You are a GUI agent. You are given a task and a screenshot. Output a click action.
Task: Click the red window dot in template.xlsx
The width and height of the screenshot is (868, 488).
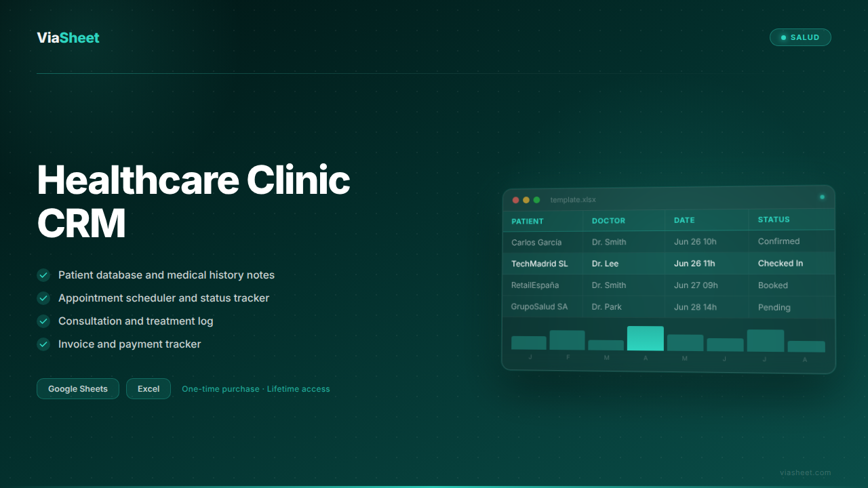515,200
